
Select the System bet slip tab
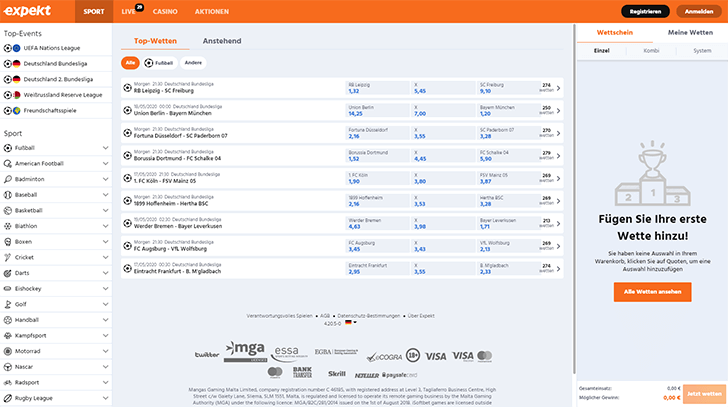702,51
